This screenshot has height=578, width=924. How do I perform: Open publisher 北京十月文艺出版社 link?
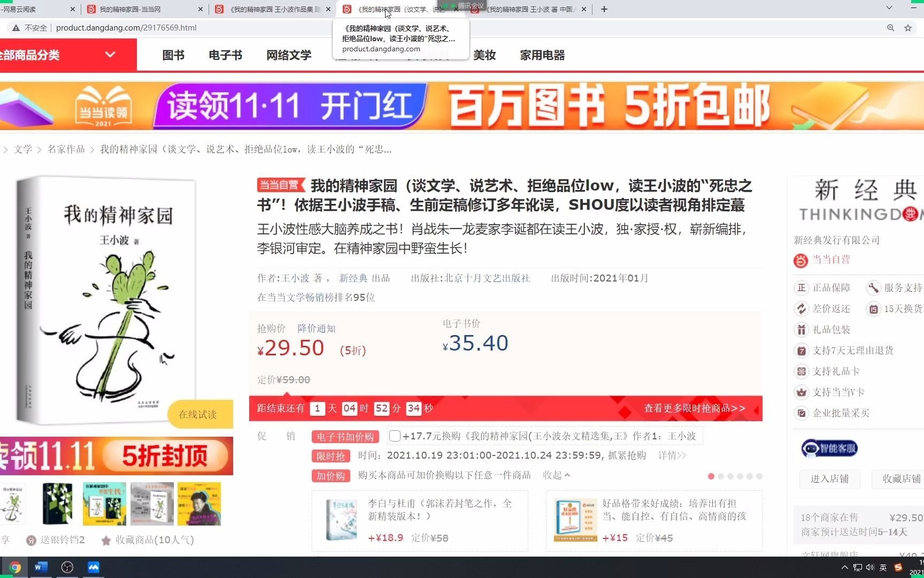tap(487, 278)
